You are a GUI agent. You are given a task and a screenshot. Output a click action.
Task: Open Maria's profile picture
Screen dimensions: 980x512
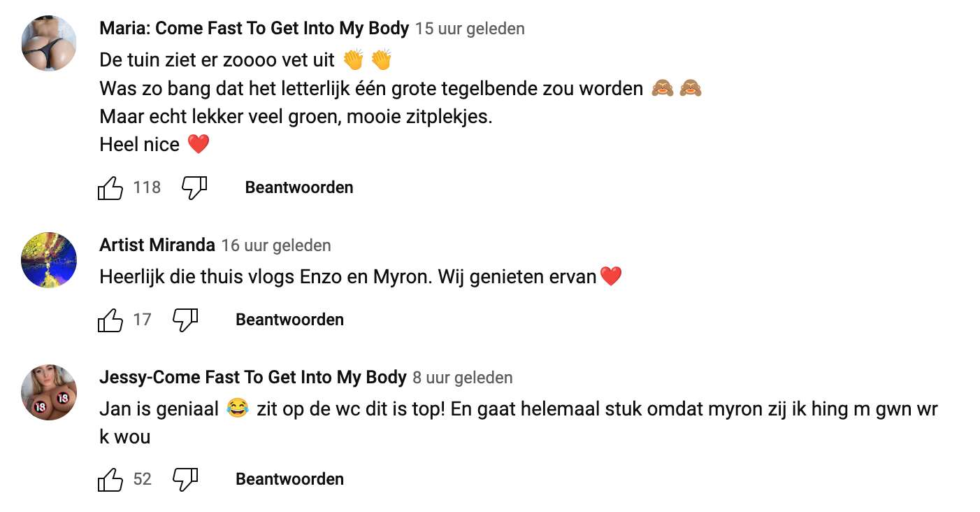click(x=49, y=43)
